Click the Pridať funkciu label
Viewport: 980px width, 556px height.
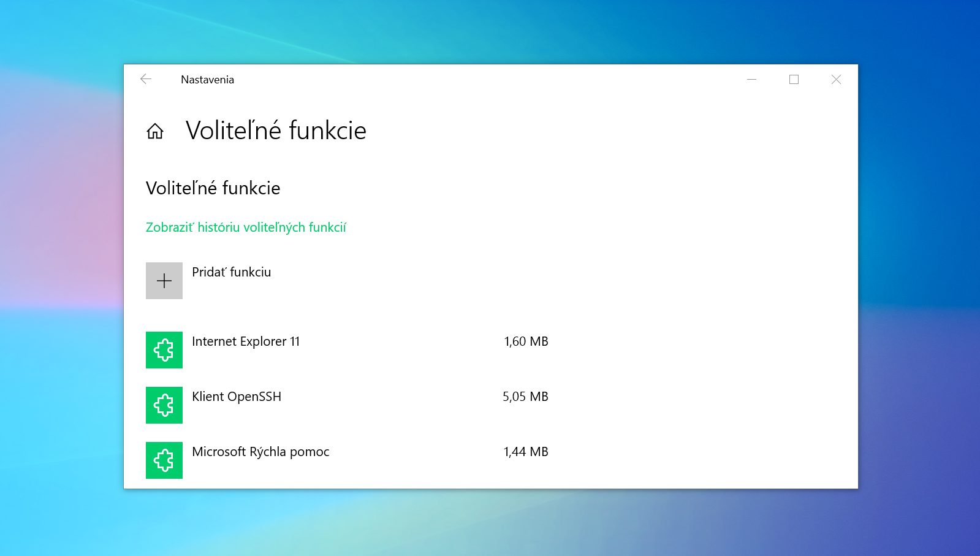pos(231,272)
